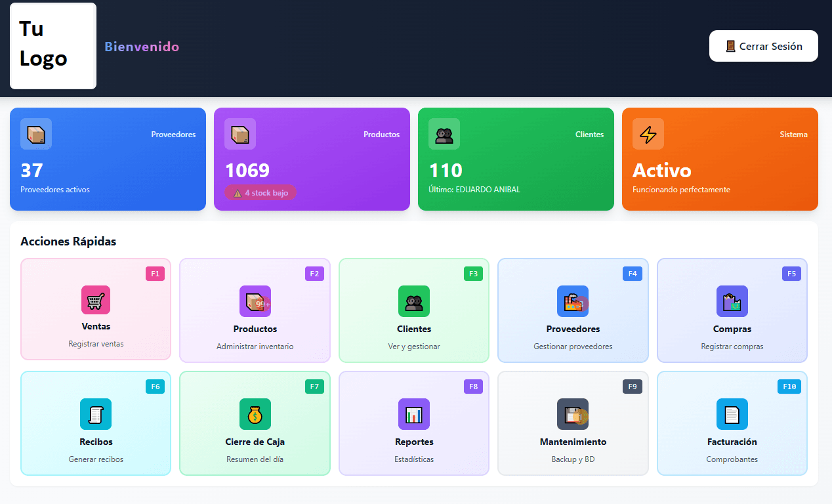Click the Registrar compras description
The height and width of the screenshot is (504, 832).
[x=732, y=346]
